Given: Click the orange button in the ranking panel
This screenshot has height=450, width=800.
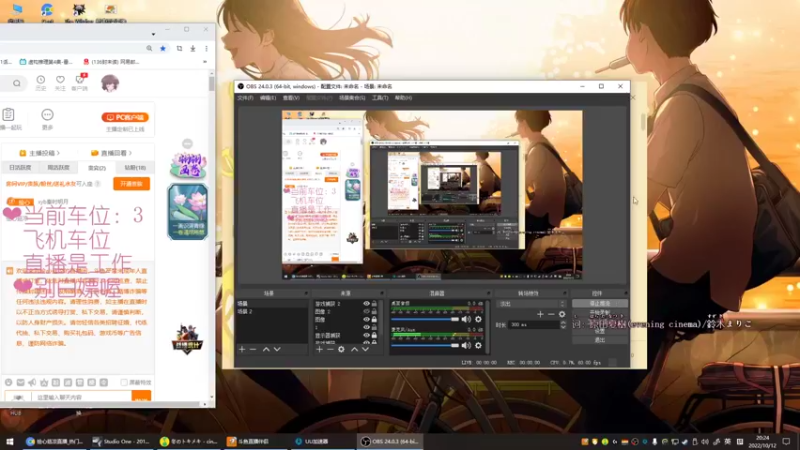Looking at the screenshot, I should point(132,184).
